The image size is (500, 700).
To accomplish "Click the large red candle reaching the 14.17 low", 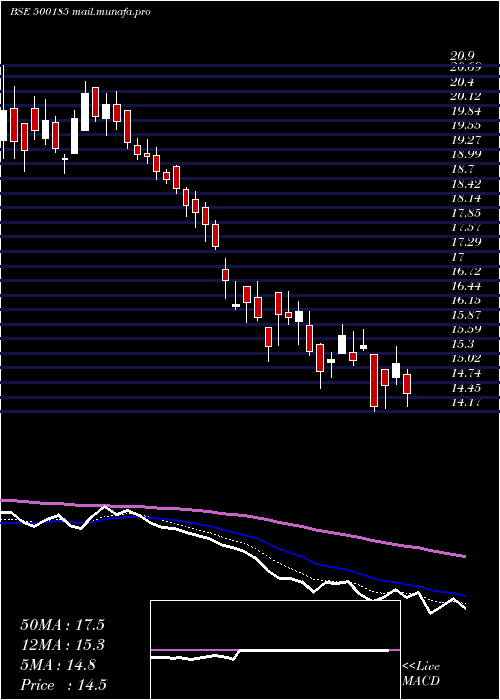I will click(374, 380).
